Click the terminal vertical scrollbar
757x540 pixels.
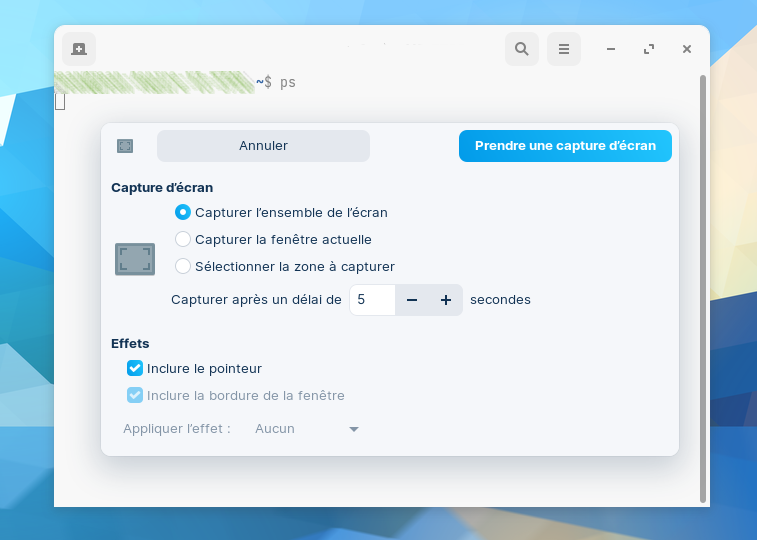click(x=703, y=288)
